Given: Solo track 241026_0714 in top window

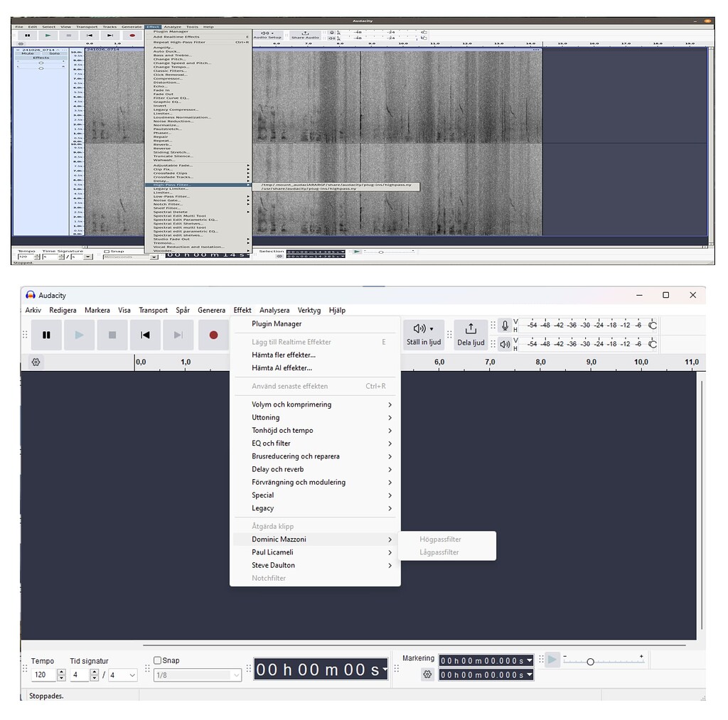Looking at the screenshot, I should point(54,53).
